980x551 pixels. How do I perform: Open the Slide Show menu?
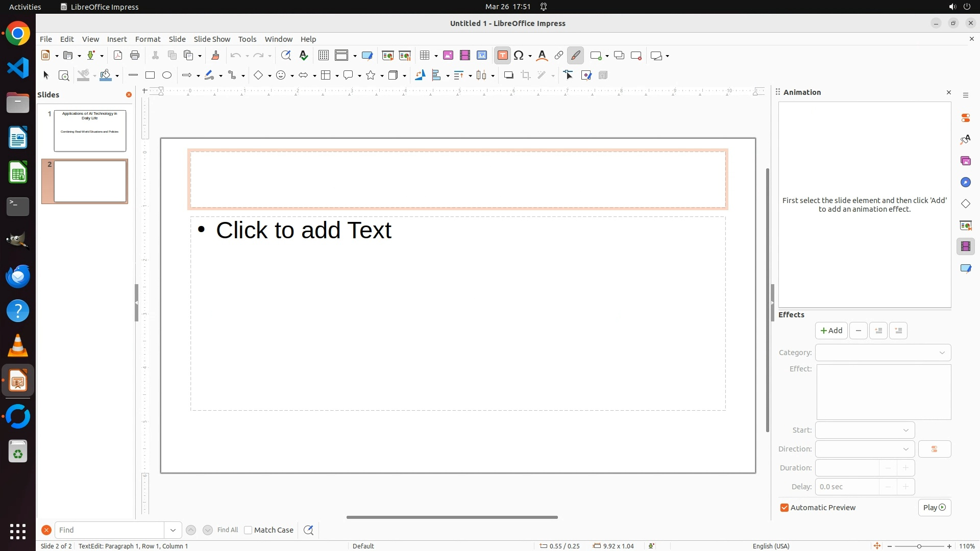click(x=212, y=39)
